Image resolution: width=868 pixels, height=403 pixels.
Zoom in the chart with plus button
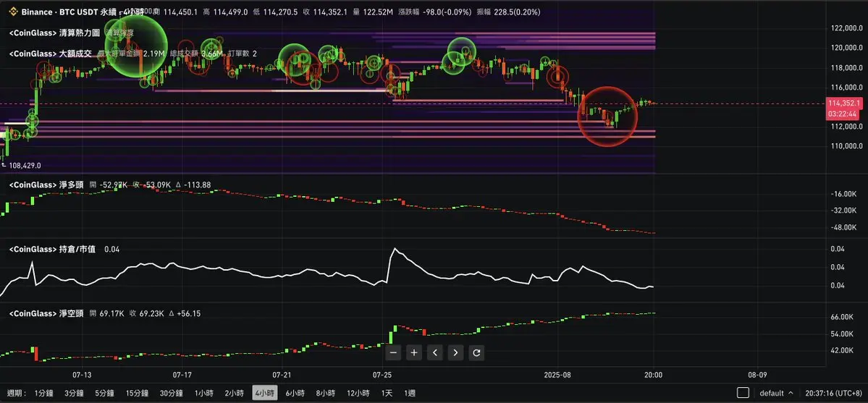click(414, 352)
